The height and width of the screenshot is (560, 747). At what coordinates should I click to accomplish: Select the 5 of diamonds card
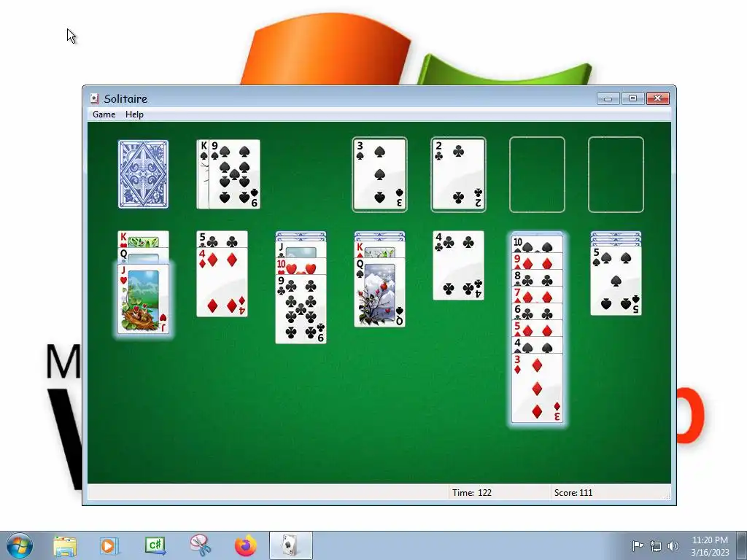point(537,327)
